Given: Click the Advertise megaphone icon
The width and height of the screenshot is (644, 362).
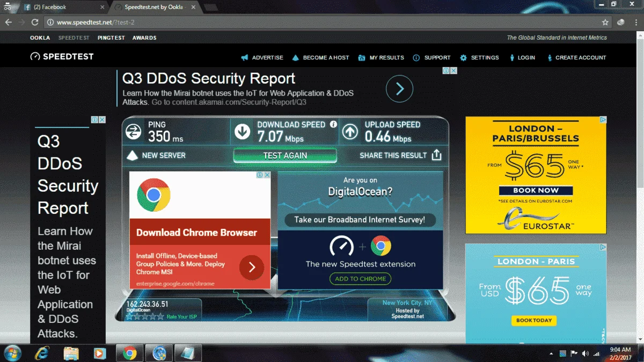Looking at the screenshot, I should click(x=245, y=57).
